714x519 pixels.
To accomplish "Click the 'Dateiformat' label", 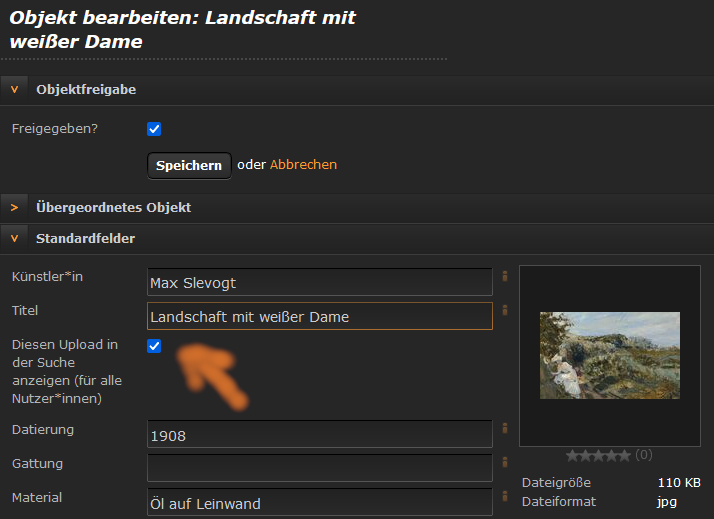I will (x=559, y=502).
